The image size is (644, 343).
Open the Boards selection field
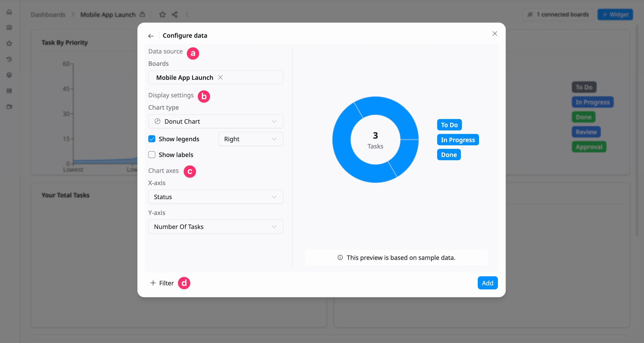pyautogui.click(x=215, y=77)
